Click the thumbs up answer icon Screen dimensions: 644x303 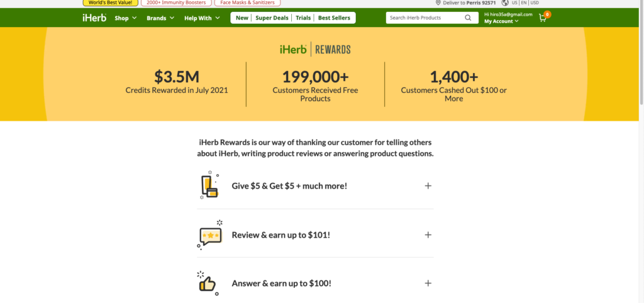tap(208, 283)
